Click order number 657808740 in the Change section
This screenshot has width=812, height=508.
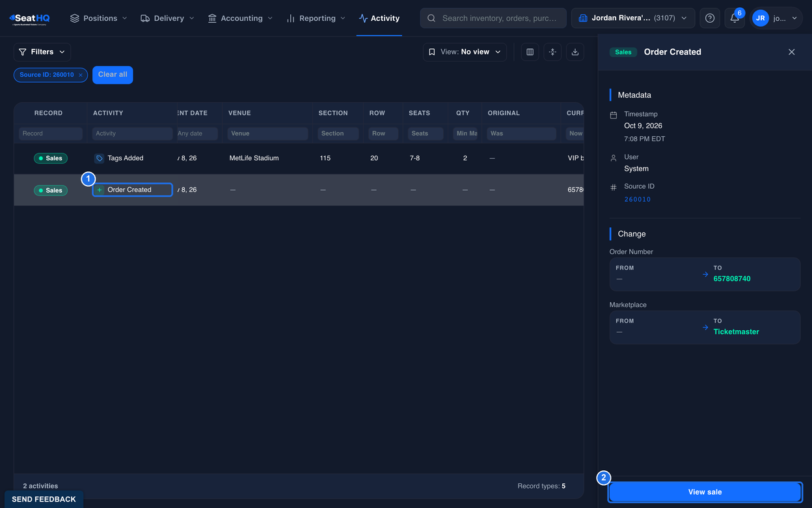[x=732, y=279]
